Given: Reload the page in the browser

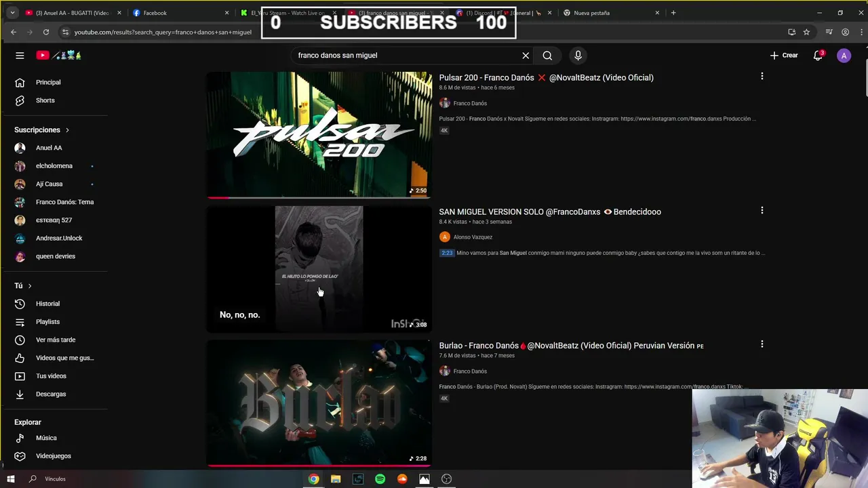Looking at the screenshot, I should 46,32.
